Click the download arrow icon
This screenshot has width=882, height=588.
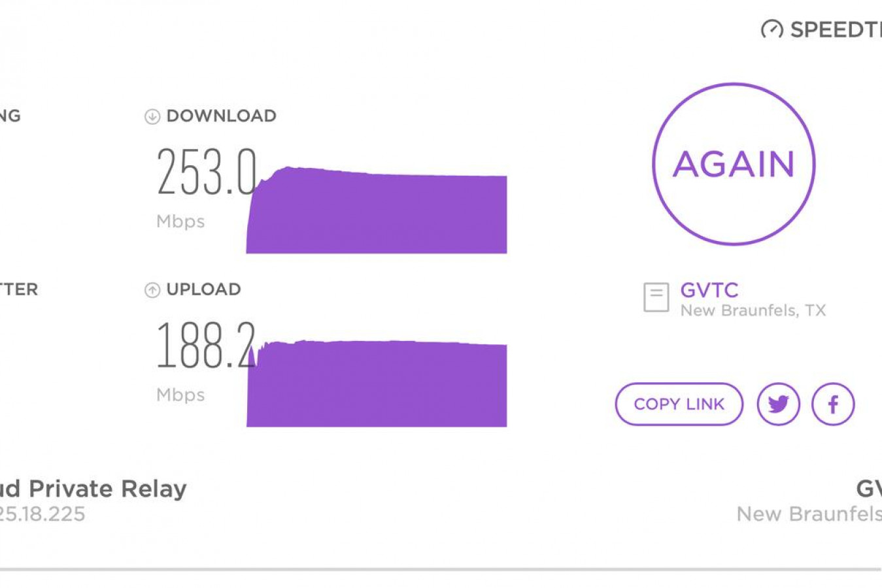(152, 116)
